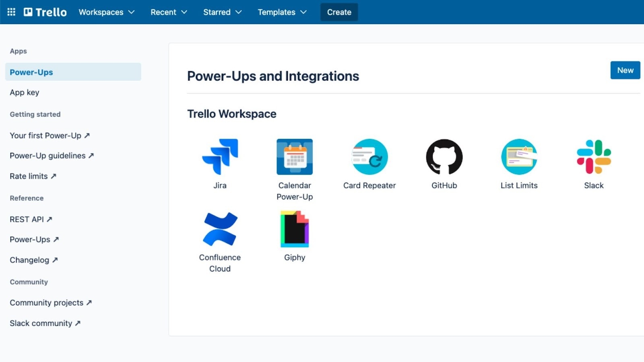Open Changelog link

(34, 260)
